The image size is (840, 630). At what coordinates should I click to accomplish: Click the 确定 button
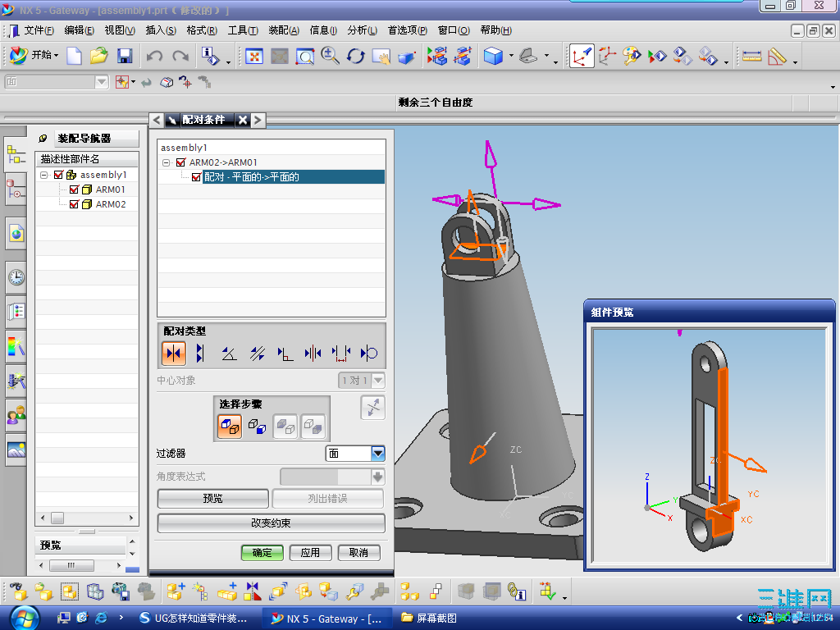click(262, 553)
